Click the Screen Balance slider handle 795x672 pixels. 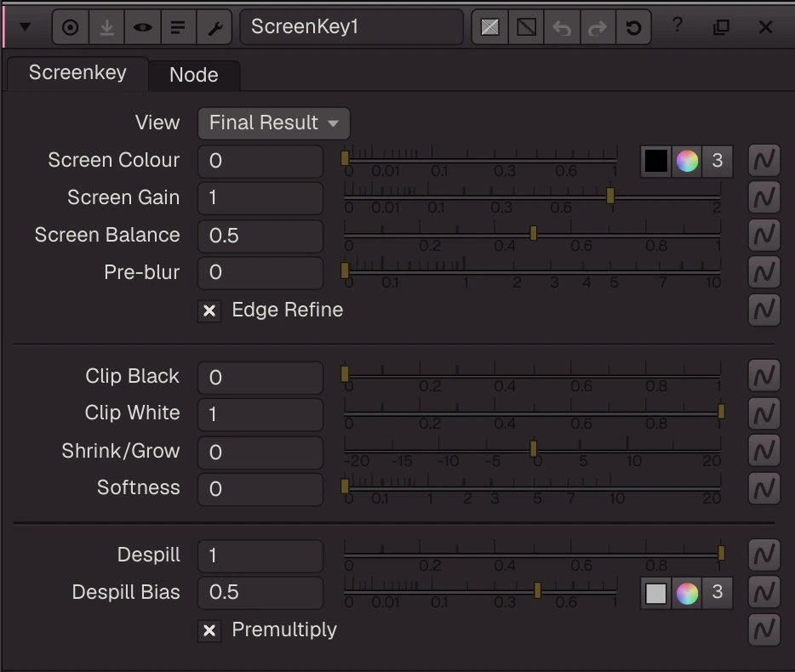coord(534,233)
